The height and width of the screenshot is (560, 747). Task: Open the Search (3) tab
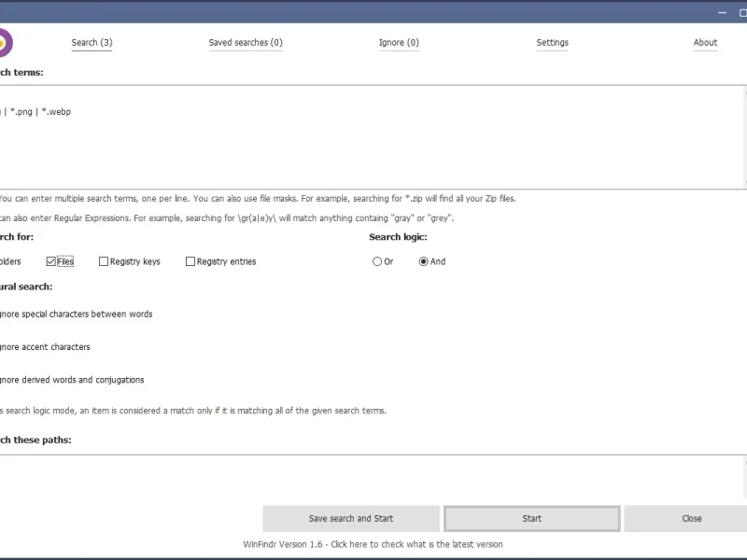[92, 42]
